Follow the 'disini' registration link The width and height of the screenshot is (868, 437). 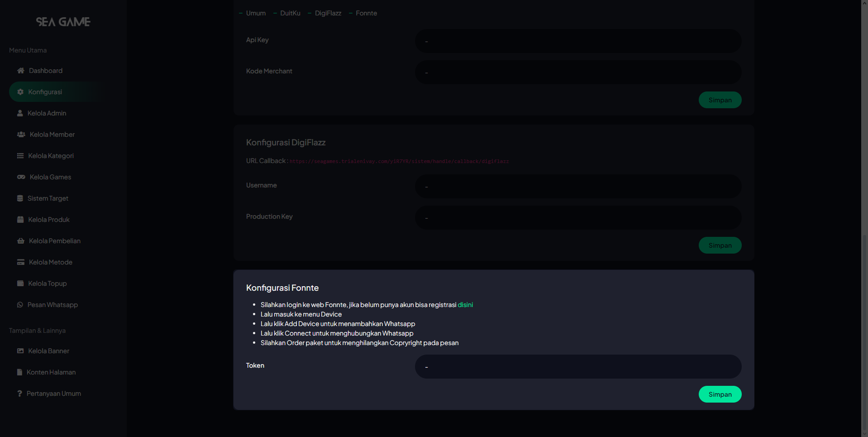coord(465,305)
